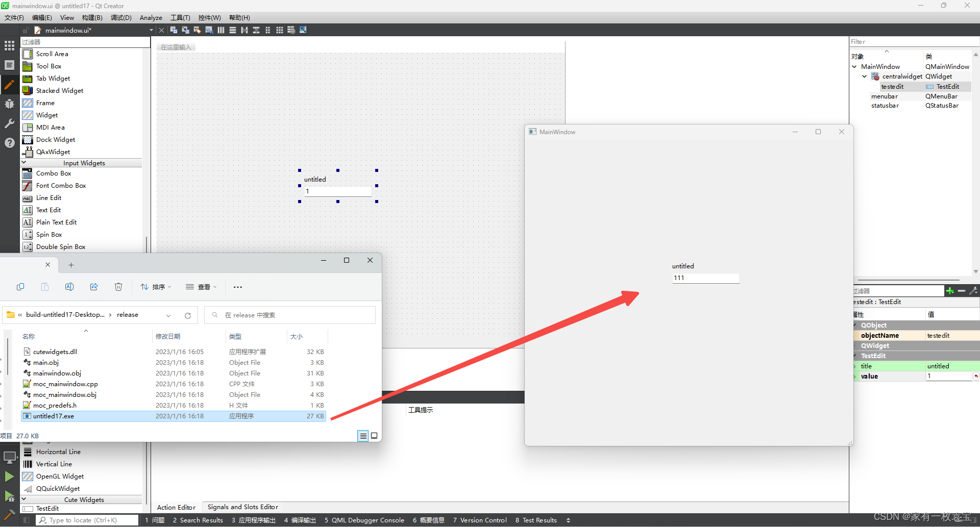The height and width of the screenshot is (527, 980).
Task: Open the mainwindow.ui document dropdown
Action: (x=151, y=30)
